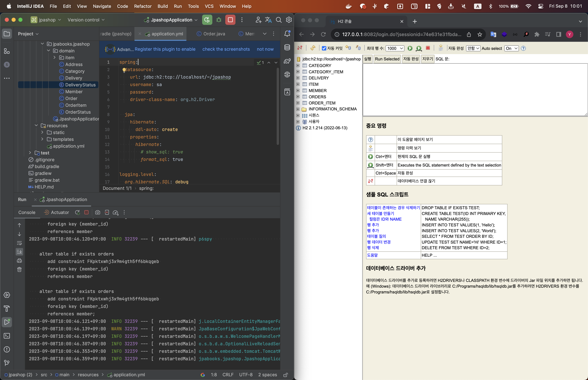
Task: Collapse the domain folder in Project tree
Action: click(49, 51)
